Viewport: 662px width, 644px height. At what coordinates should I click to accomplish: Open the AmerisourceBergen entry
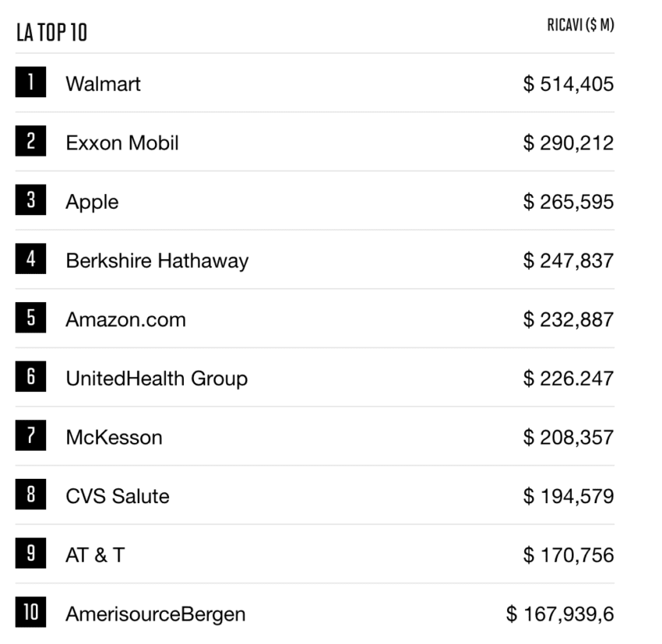pos(155,614)
